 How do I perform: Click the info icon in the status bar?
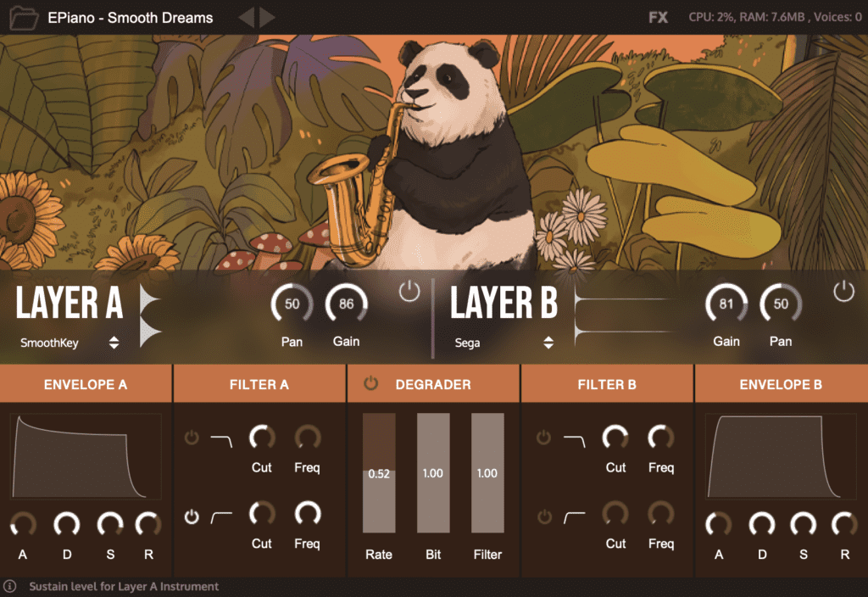click(10, 586)
